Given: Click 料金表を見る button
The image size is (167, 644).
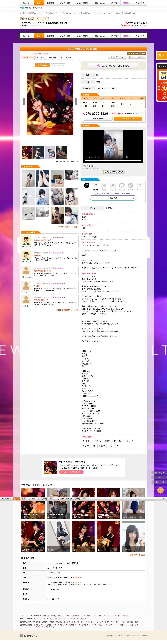Looking at the screenshot, I should pos(98,119).
